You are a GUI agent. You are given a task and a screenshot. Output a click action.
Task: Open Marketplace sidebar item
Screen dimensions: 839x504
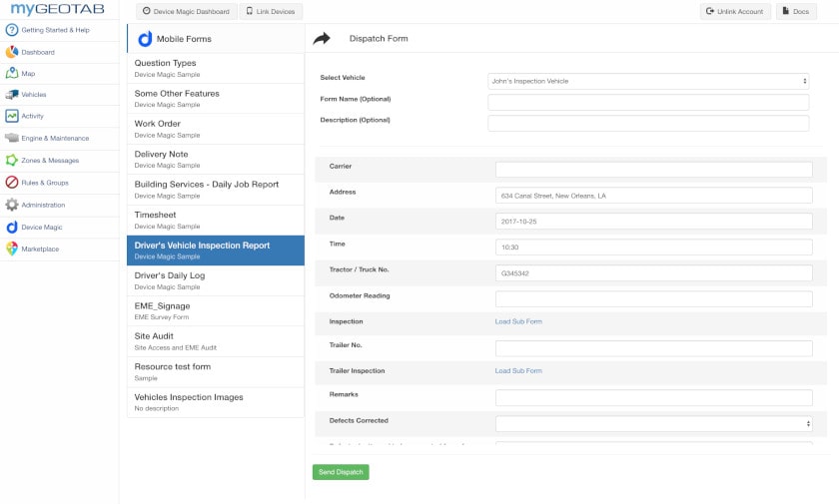[59, 249]
